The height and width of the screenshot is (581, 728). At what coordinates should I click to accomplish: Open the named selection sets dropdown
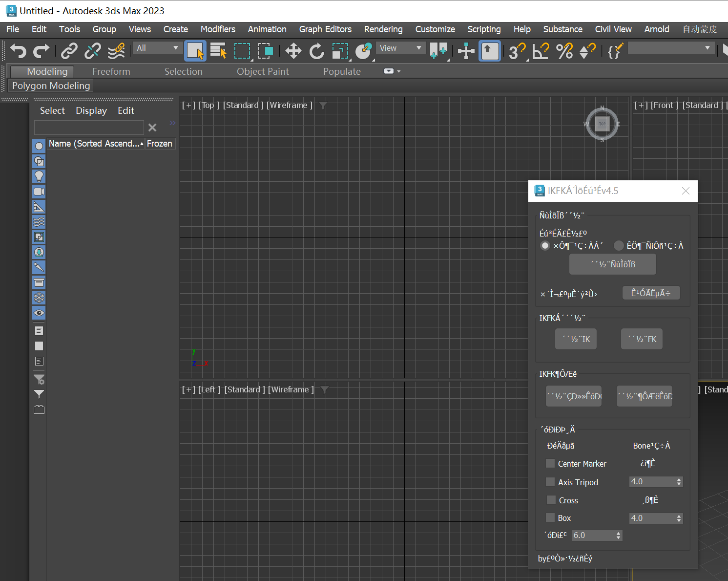click(x=670, y=48)
